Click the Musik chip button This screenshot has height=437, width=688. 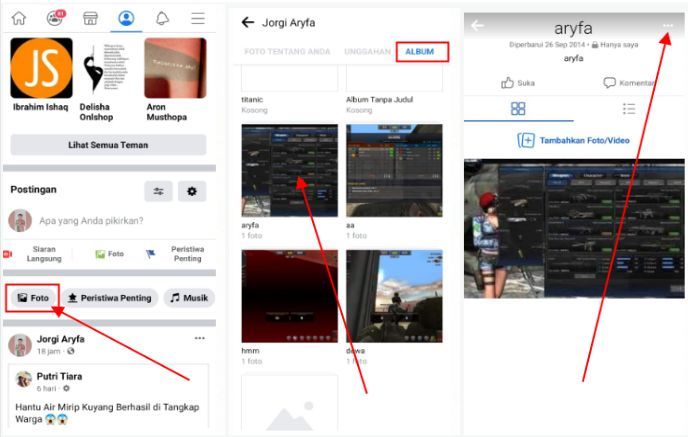click(x=189, y=298)
